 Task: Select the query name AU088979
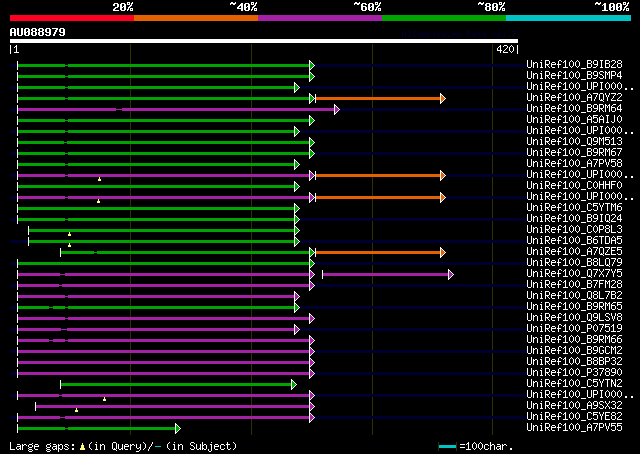38,32
